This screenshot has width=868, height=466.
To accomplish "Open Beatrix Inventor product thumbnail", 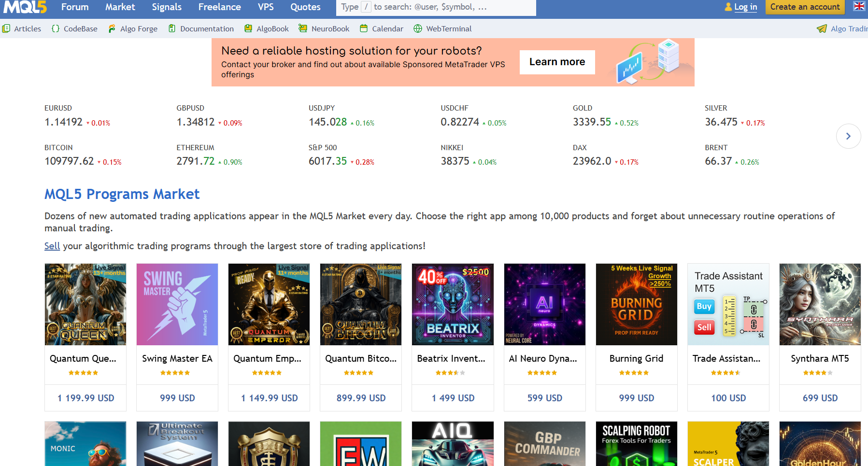I will tap(453, 304).
